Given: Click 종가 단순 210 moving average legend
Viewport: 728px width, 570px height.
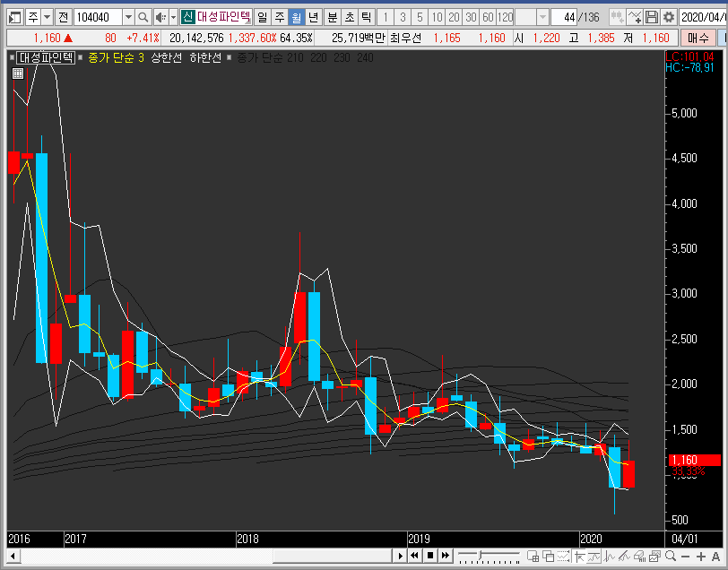Looking at the screenshot, I should (270, 57).
